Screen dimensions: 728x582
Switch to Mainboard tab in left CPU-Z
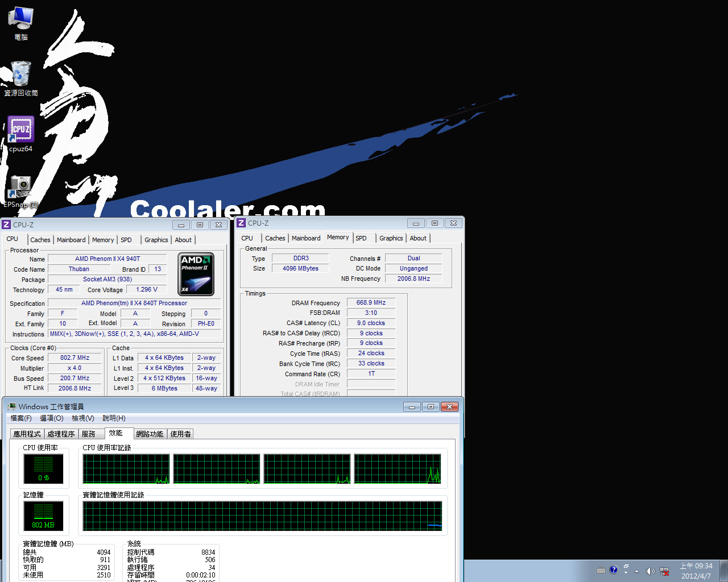pyautogui.click(x=71, y=240)
